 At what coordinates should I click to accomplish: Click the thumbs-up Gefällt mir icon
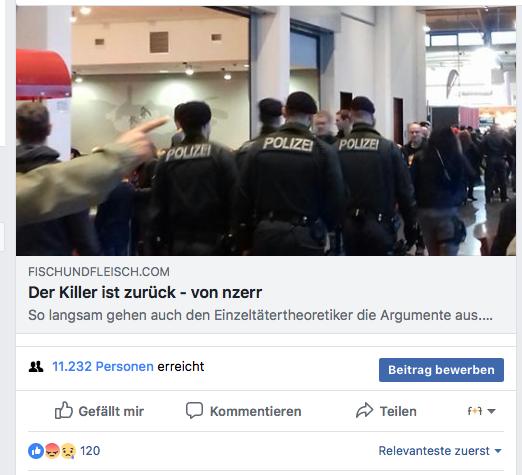63,410
